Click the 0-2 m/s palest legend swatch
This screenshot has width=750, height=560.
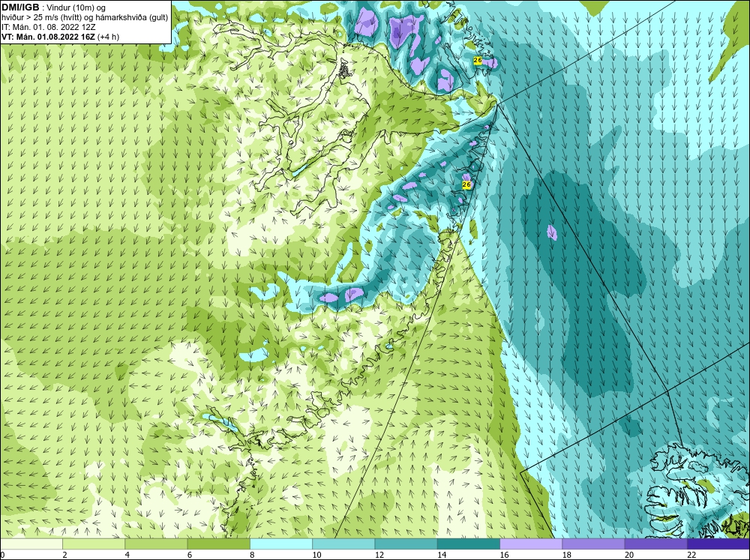pyautogui.click(x=31, y=544)
